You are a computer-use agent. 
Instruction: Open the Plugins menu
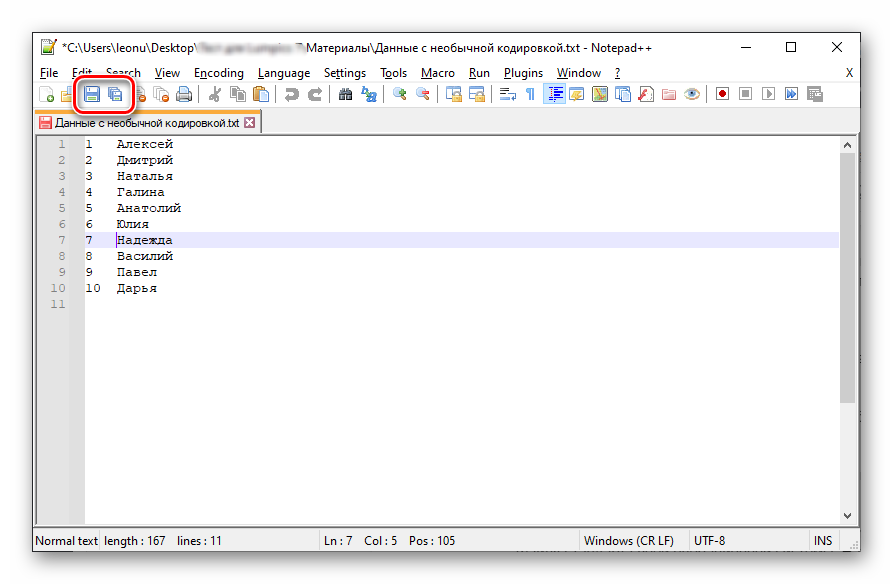click(x=523, y=73)
